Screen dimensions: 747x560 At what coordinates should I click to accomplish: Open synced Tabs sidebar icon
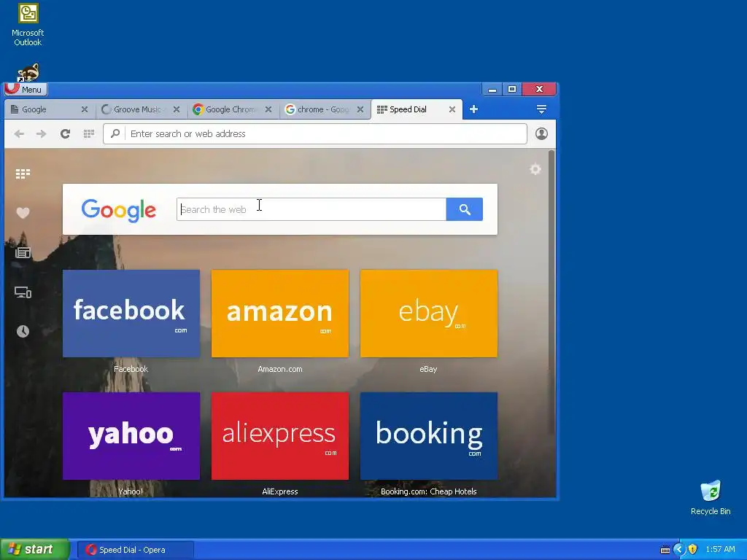click(x=23, y=292)
